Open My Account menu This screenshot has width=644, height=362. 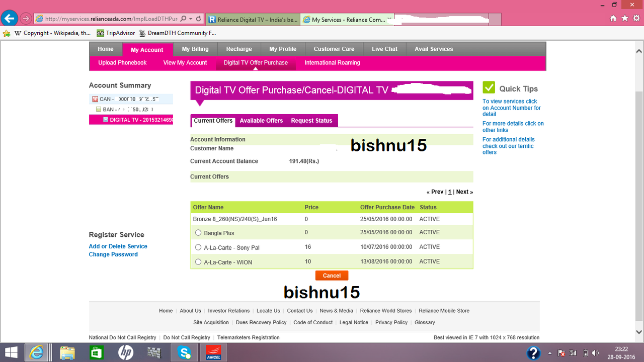point(147,50)
